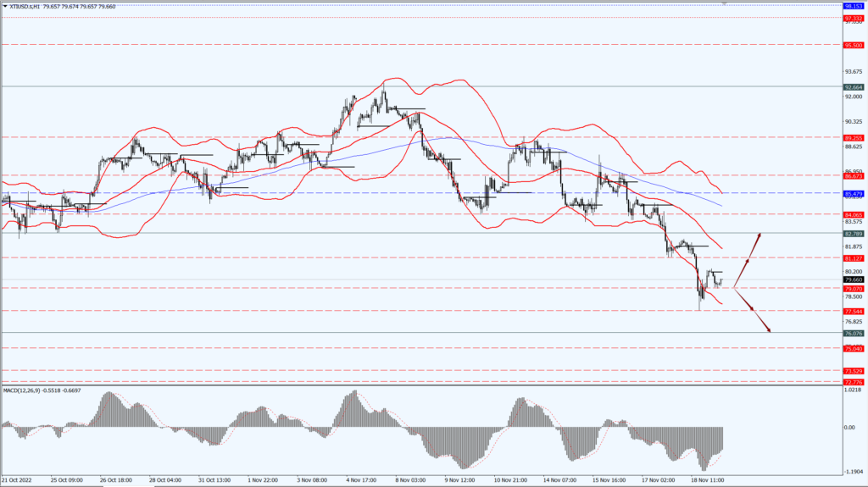Screen dimensions: 868x487
Task: Click the MACD(12,26,9) indicator label
Action: coord(24,390)
